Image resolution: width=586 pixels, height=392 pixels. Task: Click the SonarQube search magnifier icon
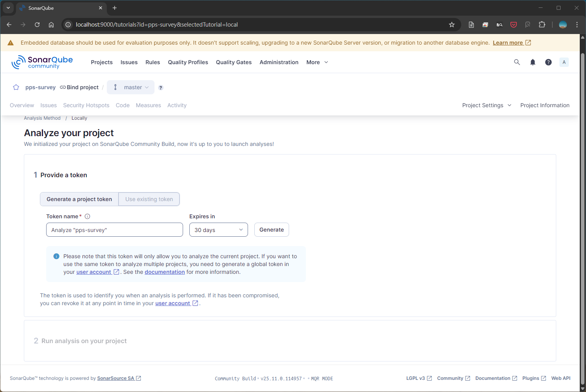click(x=517, y=62)
